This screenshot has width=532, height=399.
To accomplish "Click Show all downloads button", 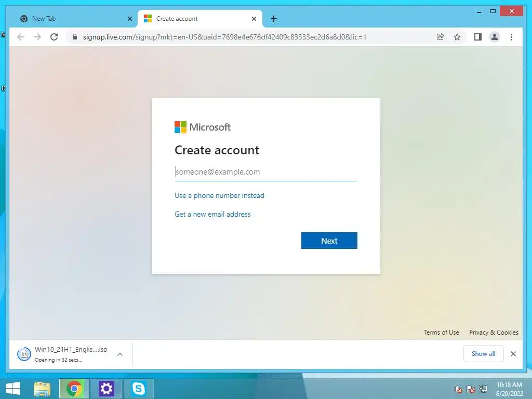I will pos(484,353).
